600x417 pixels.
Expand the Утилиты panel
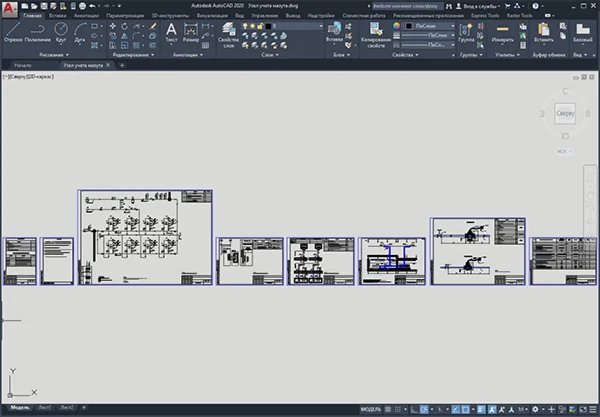[507, 55]
